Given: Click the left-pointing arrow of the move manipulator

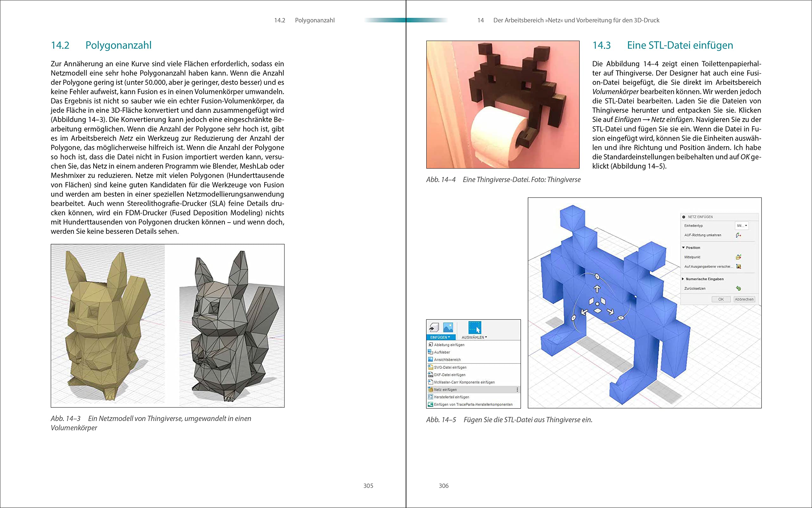Looking at the screenshot, I should point(584,312).
